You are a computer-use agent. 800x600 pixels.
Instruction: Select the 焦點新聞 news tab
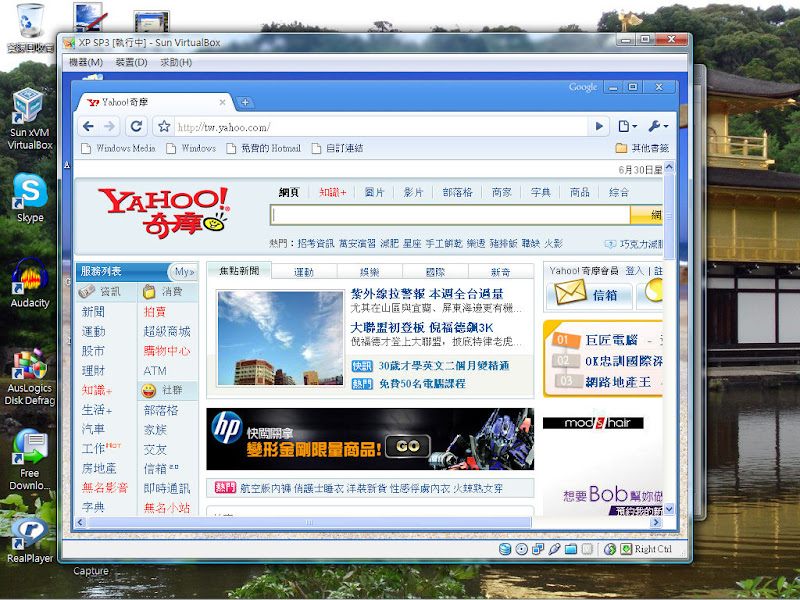239,270
